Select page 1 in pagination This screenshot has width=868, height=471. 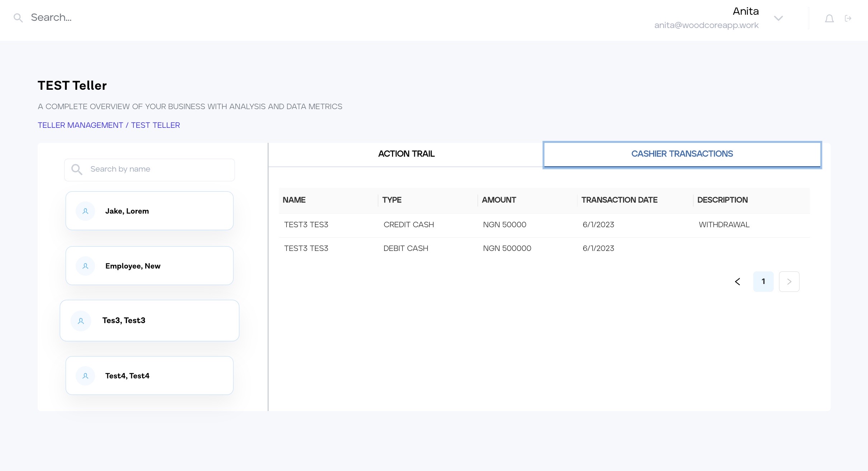(763, 282)
